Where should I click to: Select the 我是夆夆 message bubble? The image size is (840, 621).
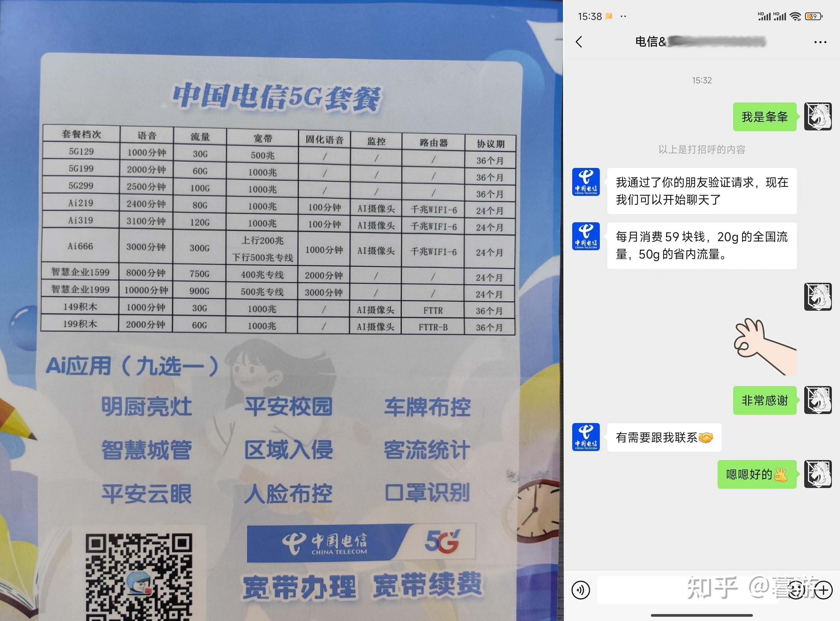pyautogui.click(x=765, y=117)
